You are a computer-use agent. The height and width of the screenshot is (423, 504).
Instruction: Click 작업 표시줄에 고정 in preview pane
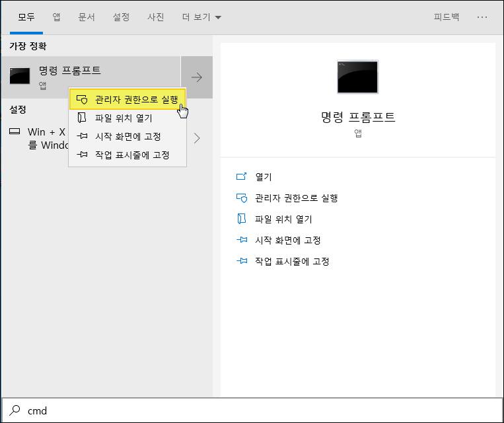tap(292, 262)
